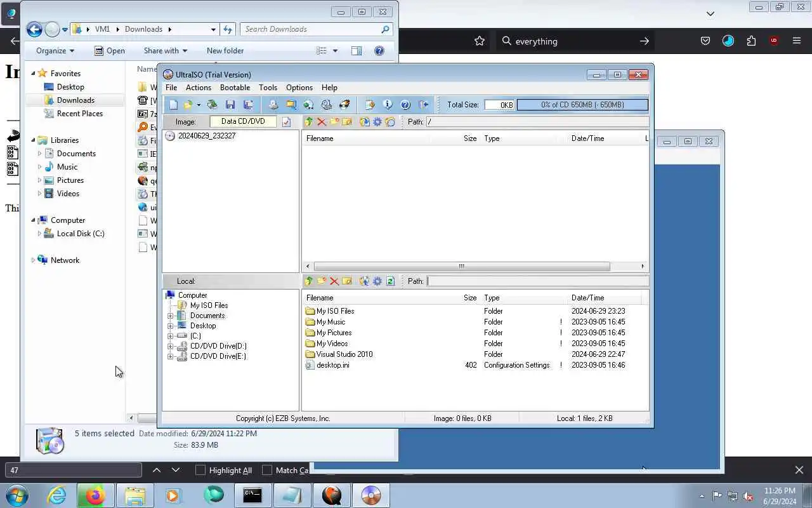The image size is (812, 508).
Task: Click the Open file icon in UltraISO toolbar
Action: [188, 105]
